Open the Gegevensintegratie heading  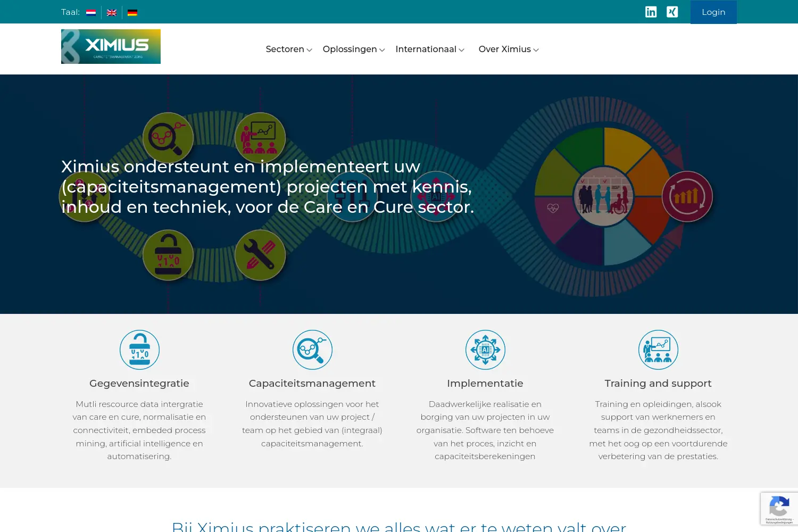(x=139, y=383)
